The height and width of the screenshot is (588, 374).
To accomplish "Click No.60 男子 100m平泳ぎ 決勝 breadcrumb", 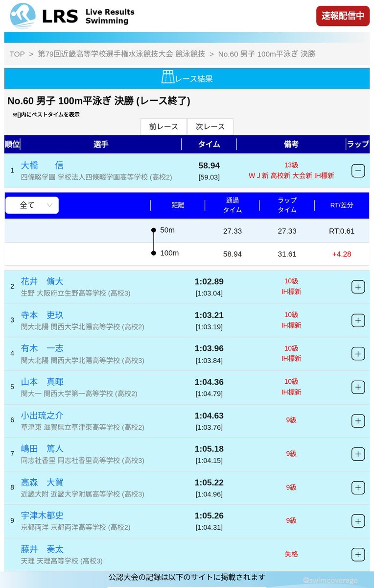I will click(x=266, y=54).
